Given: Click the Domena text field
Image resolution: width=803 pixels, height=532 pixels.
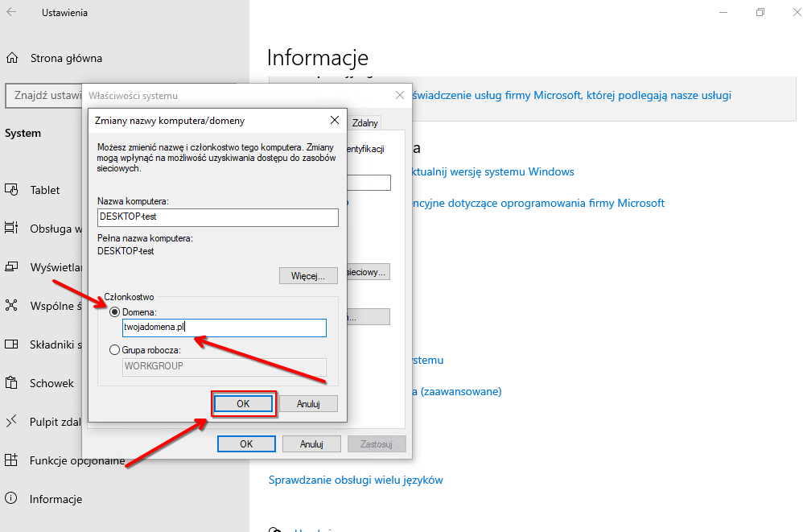Looking at the screenshot, I should click(x=224, y=328).
